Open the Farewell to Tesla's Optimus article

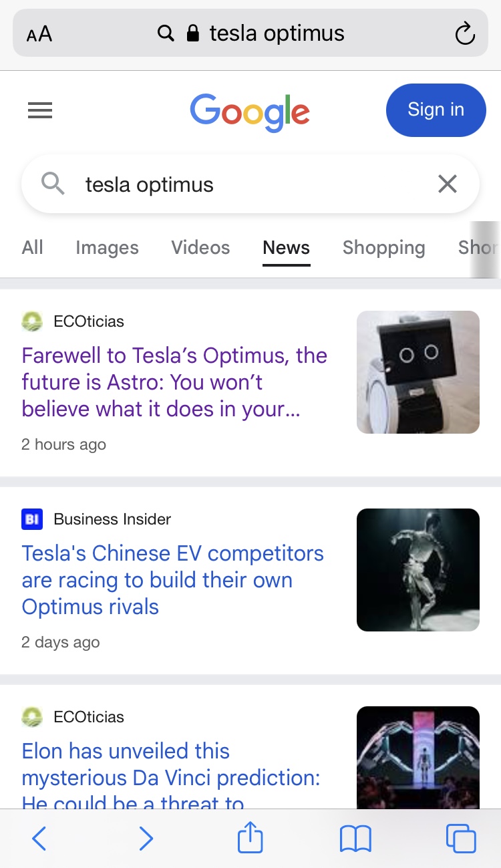click(174, 382)
